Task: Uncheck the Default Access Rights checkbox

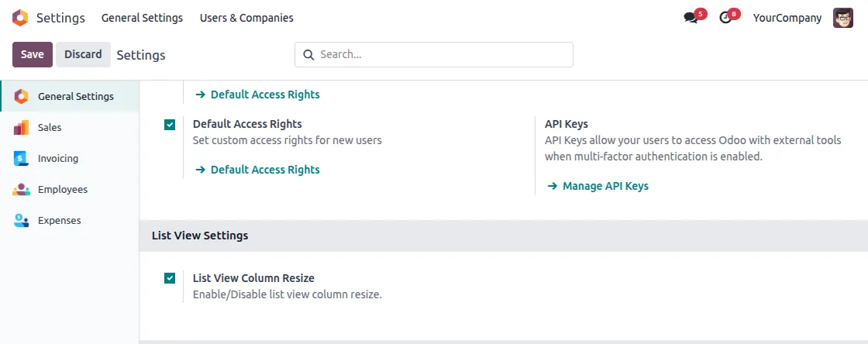Action: point(170,124)
